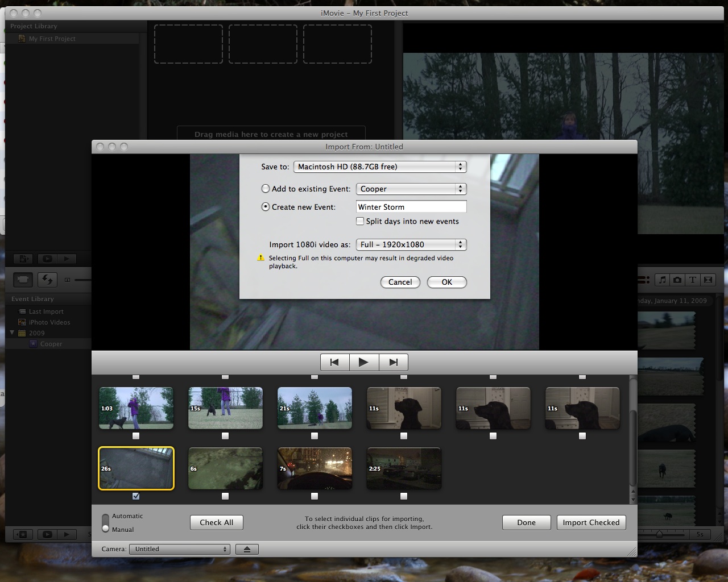Screen dimensions: 728x582
Task: Open the camera import window icon
Action: (23, 279)
